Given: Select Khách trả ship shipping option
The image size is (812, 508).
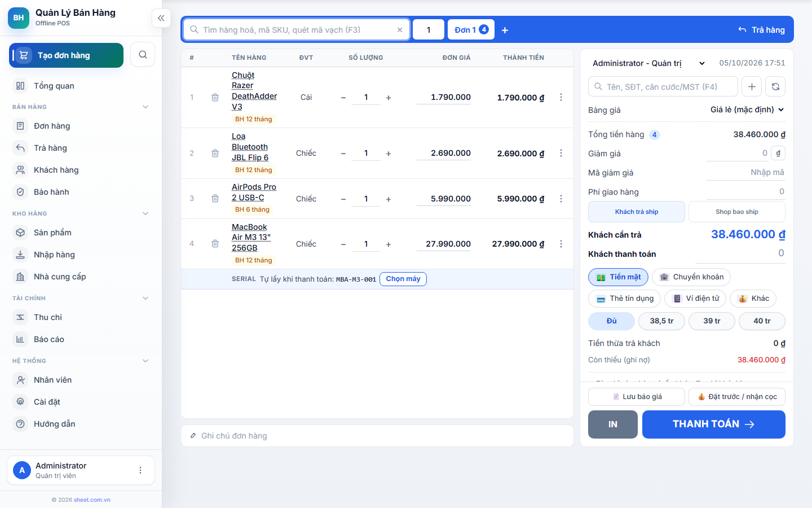Looking at the screenshot, I should click(637, 212).
